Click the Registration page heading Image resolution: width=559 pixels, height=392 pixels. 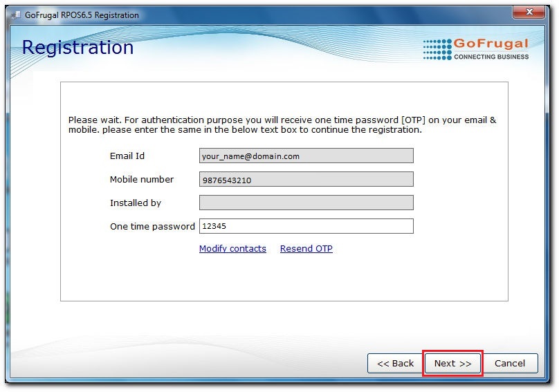point(77,47)
